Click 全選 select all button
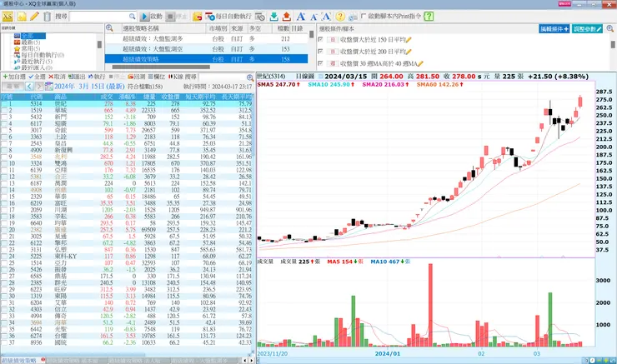This screenshot has width=617, height=364. click(37, 77)
